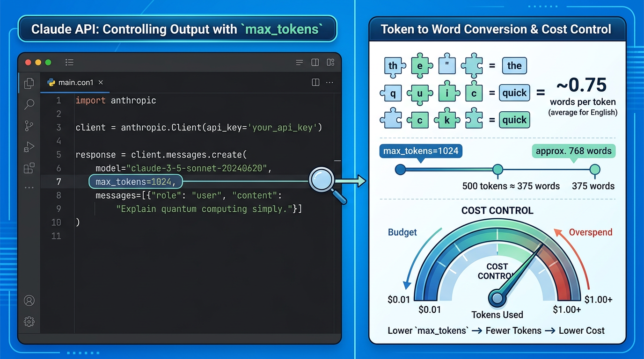This screenshot has width=644, height=359.
Task: Open the Run and Debug icon
Action: (29, 147)
